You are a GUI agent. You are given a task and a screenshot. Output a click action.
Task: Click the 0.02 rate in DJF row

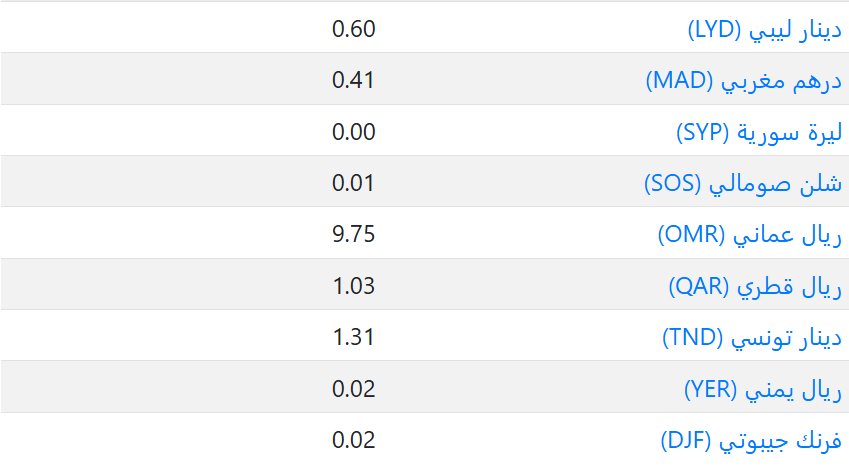(353, 440)
